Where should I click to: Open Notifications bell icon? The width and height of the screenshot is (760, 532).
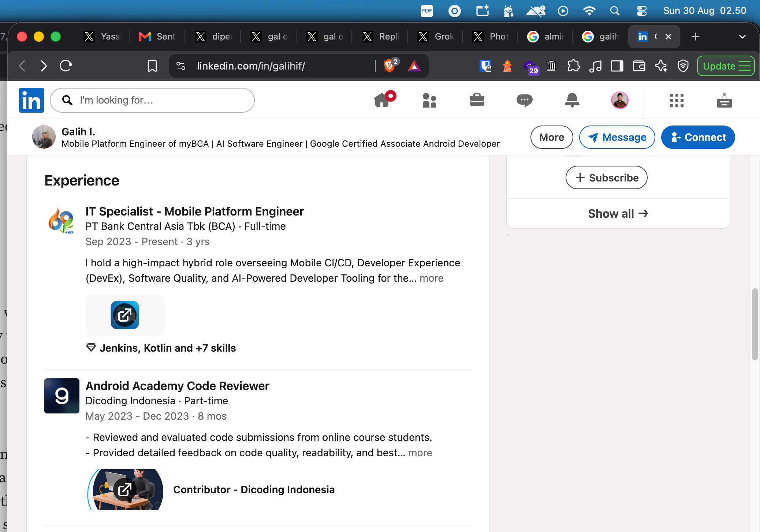coord(572,100)
